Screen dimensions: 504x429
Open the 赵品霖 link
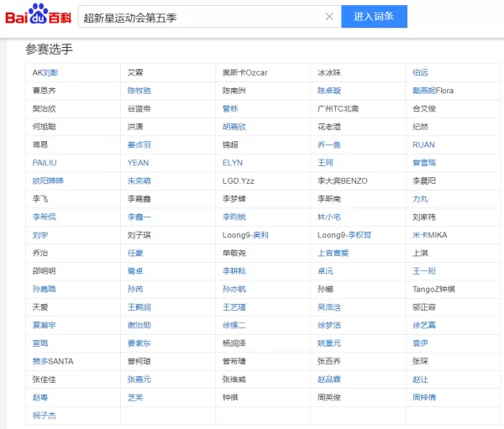328,379
